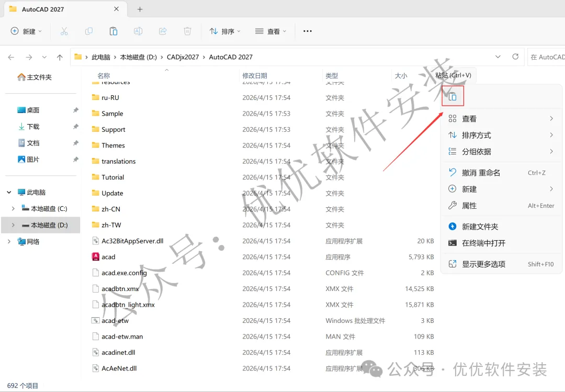
Task: Click the folder icon in address bar
Action: (x=78, y=57)
